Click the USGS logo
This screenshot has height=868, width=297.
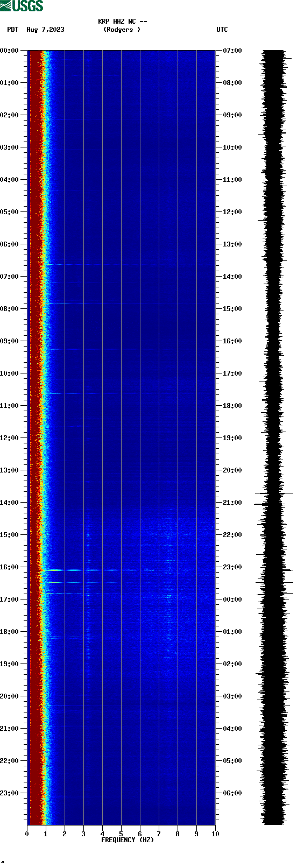22,6
